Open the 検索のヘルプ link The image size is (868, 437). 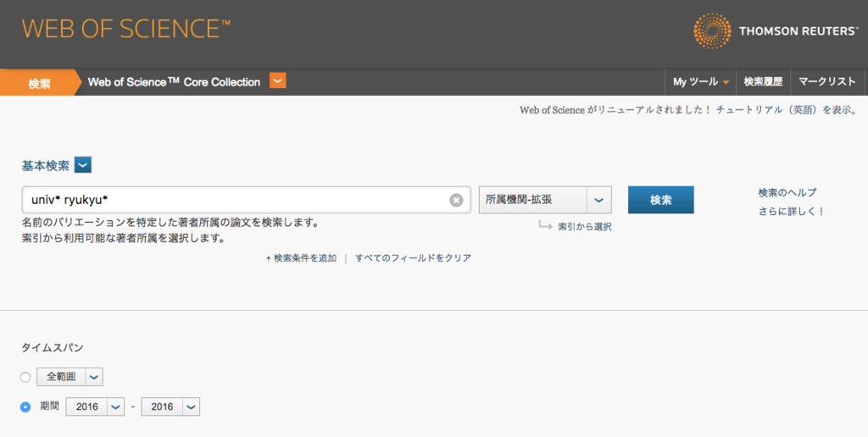787,192
